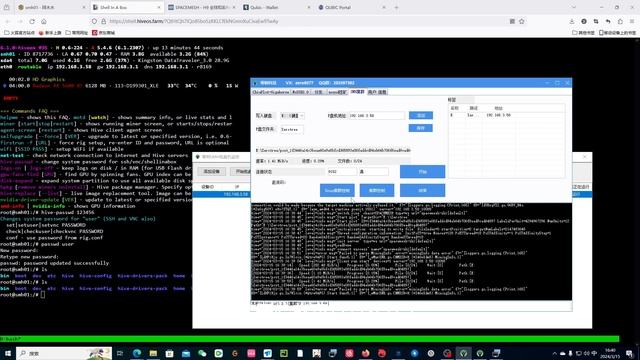
Task: Switch to the Qubic - Wallet tab
Action: [x=276, y=7]
